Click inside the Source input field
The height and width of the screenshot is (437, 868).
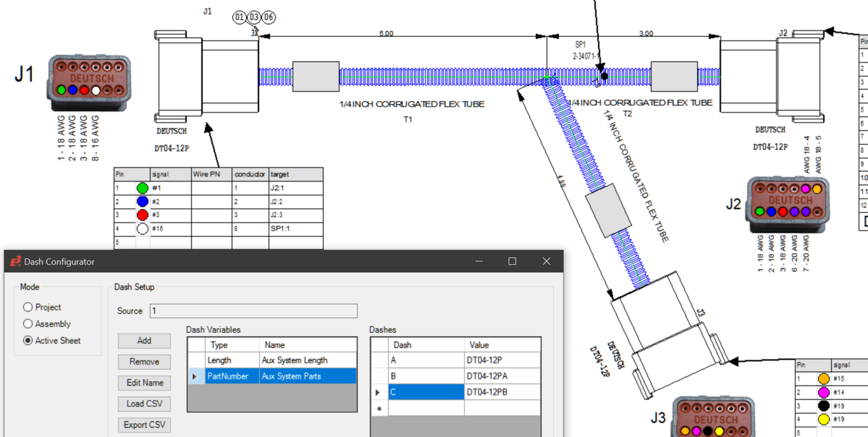tap(253, 311)
